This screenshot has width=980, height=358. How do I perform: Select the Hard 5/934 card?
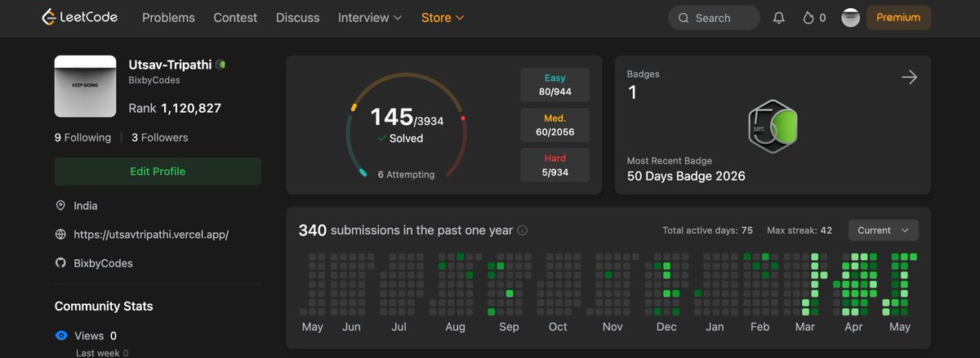[x=555, y=165]
